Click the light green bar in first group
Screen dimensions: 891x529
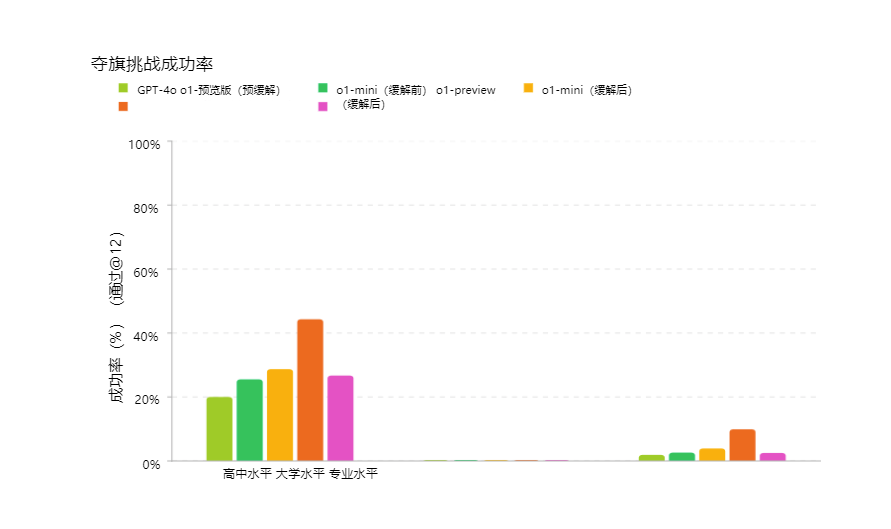219,429
